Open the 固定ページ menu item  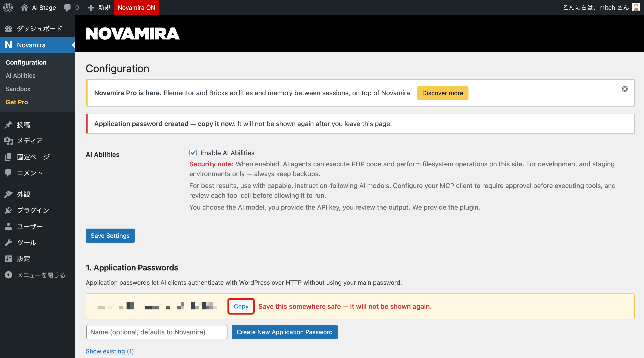pyautogui.click(x=37, y=157)
